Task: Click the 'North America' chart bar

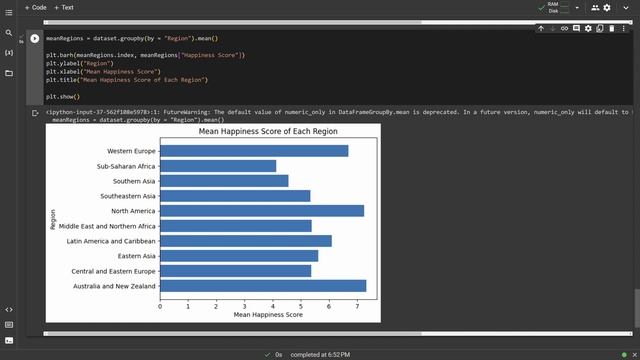Action: [262, 211]
